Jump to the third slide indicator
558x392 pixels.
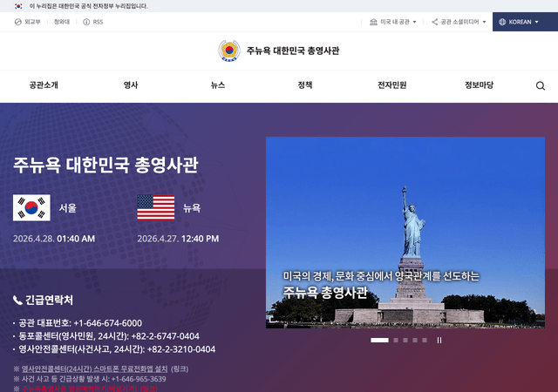click(405, 340)
